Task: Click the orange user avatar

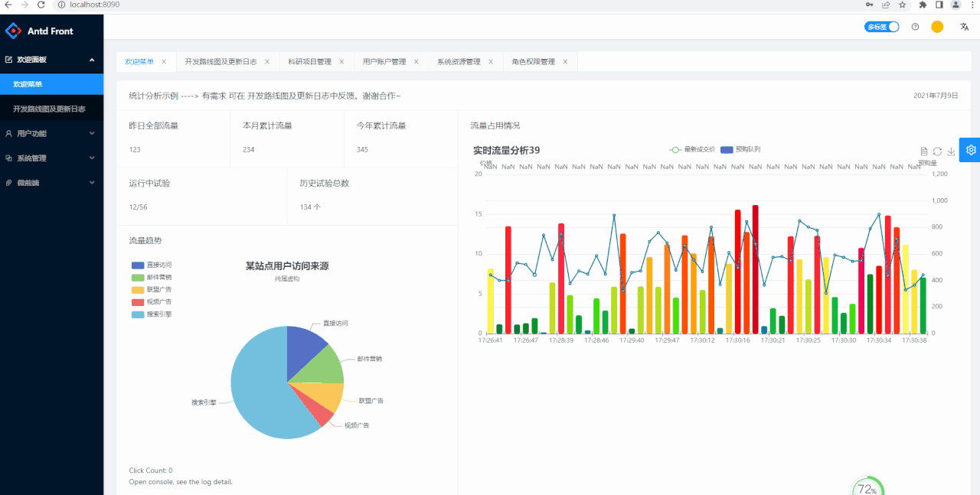Action: (x=937, y=27)
